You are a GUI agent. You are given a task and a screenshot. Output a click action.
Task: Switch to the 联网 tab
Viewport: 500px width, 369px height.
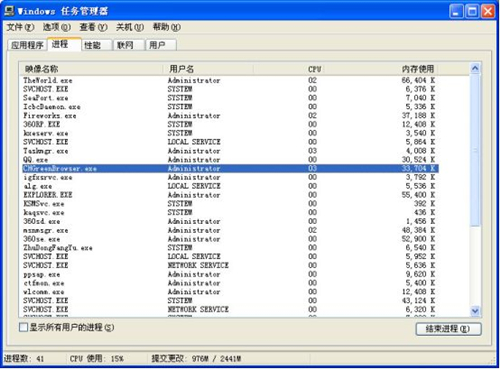[129, 45]
